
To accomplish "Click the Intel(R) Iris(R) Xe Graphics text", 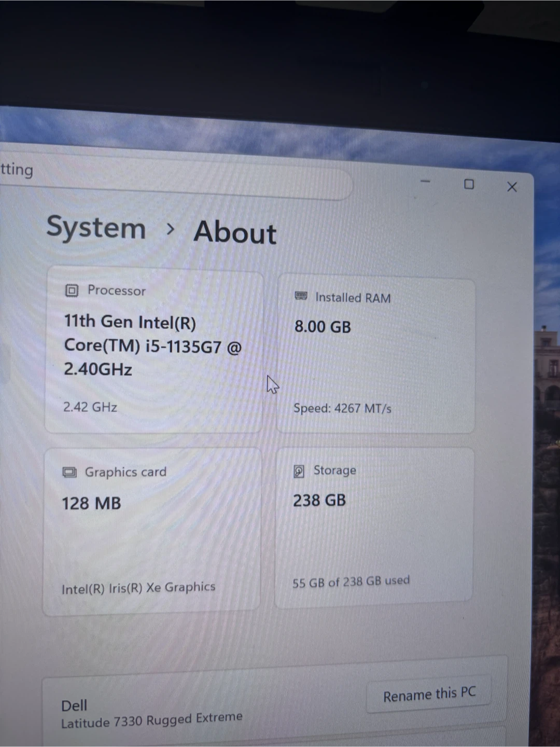I will [x=138, y=588].
